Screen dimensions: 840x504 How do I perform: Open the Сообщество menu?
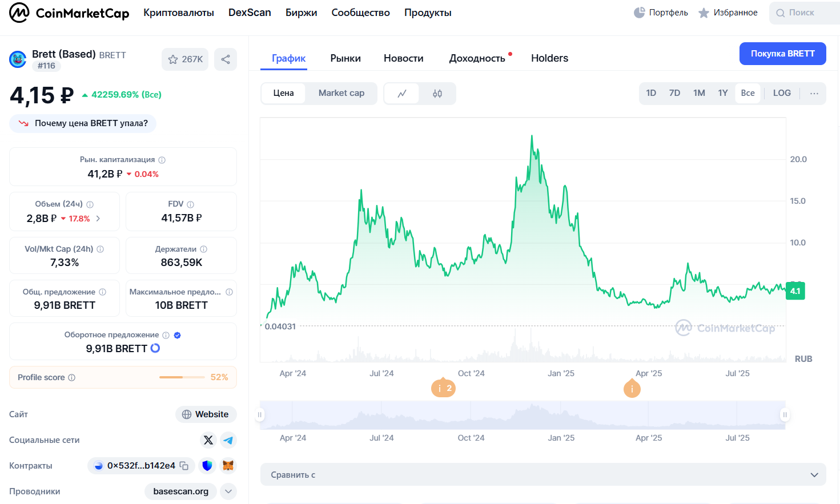pos(361,13)
